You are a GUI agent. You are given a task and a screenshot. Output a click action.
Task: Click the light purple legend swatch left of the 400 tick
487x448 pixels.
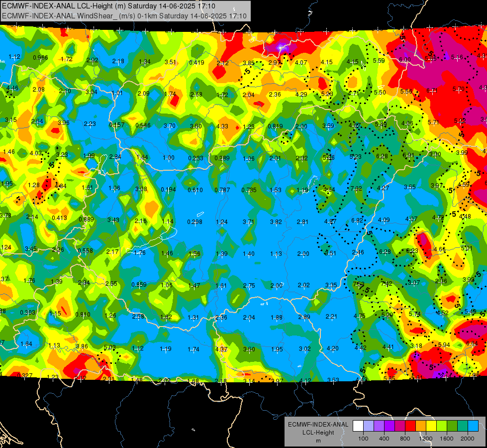click(379, 426)
